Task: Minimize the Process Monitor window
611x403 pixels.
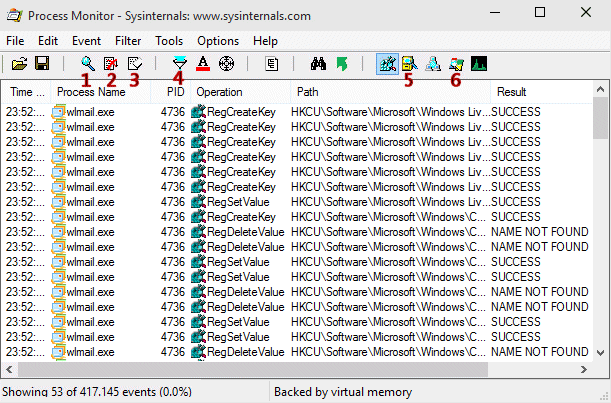Action: click(495, 12)
